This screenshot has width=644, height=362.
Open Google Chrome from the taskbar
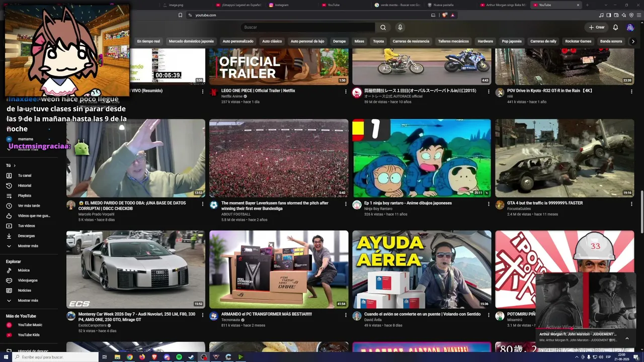(130, 357)
